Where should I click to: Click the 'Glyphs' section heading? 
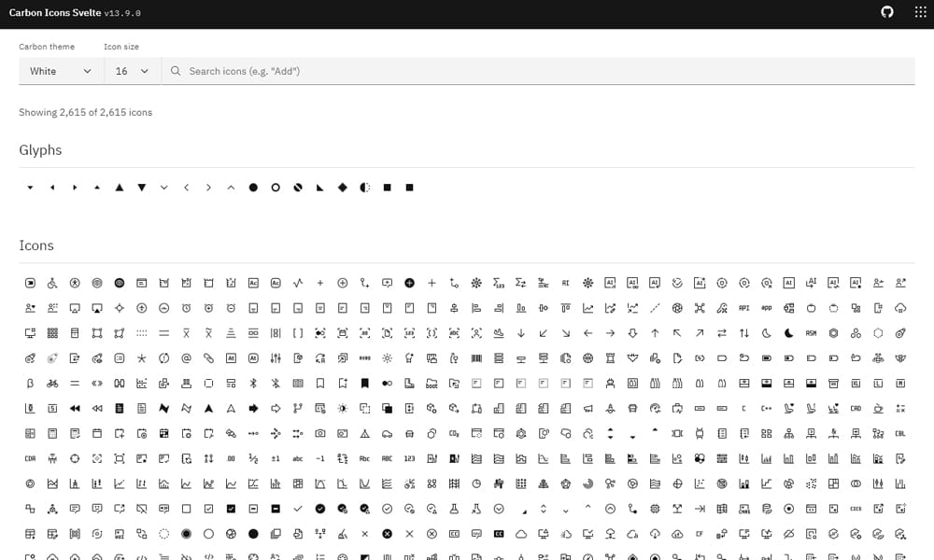point(40,150)
